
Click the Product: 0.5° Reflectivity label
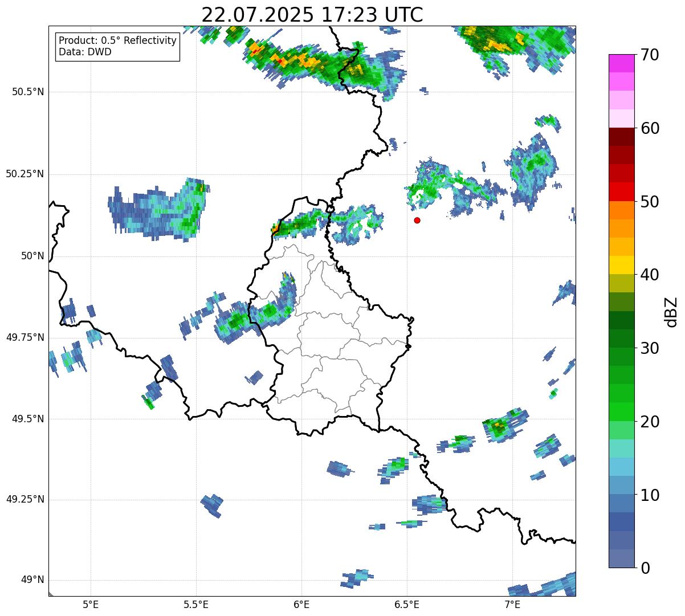117,41
